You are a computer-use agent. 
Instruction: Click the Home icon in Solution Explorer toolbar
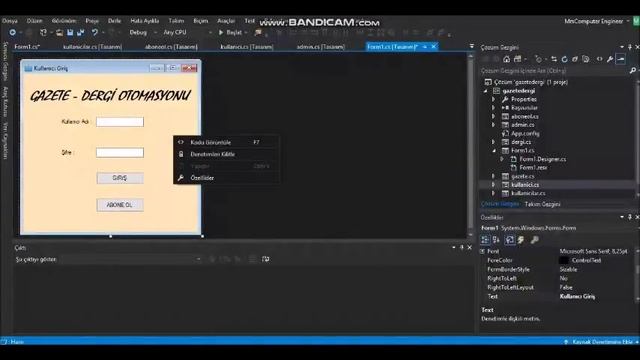pyautogui.click(x=507, y=59)
